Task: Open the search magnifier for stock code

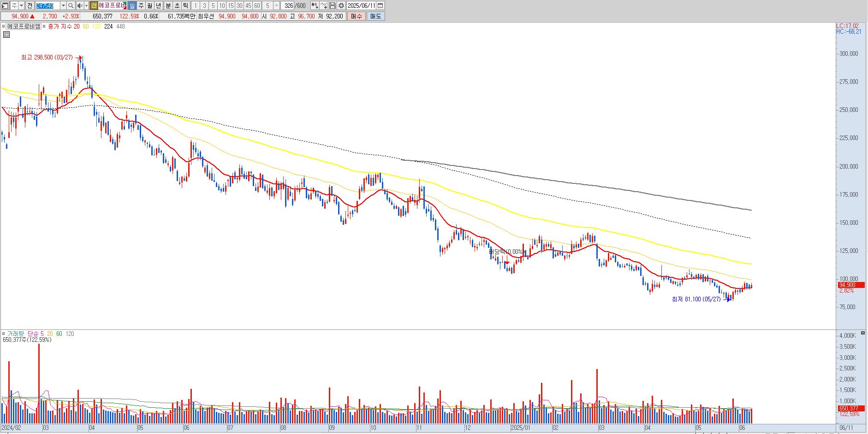Action: [x=71, y=6]
